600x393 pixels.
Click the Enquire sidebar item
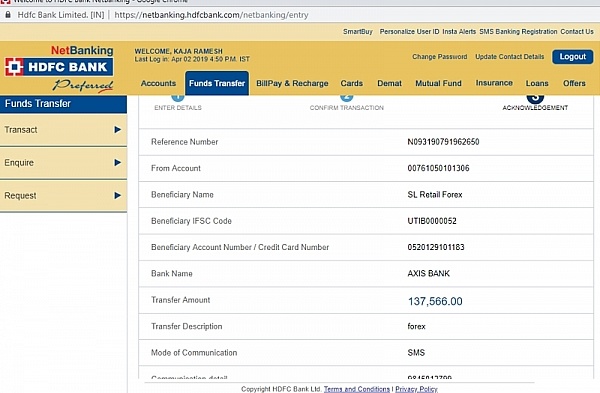[x=63, y=163]
